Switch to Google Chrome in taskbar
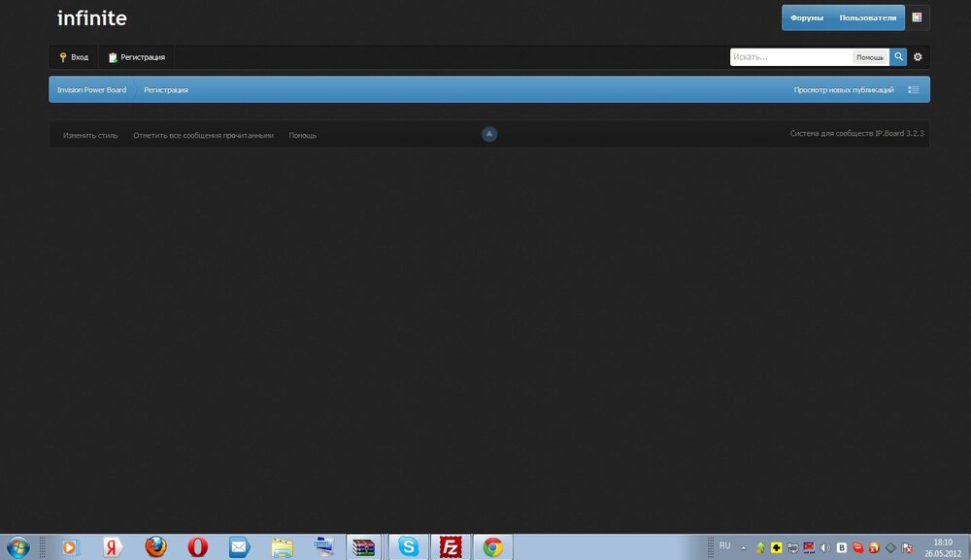The height and width of the screenshot is (560, 971). pos(492,547)
